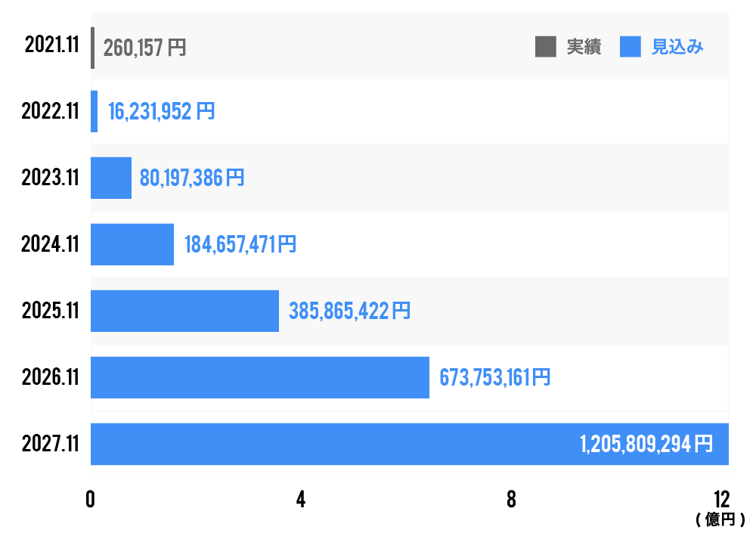Click the blue 見込み legend swatch
The image size is (756, 533).
tap(631, 47)
